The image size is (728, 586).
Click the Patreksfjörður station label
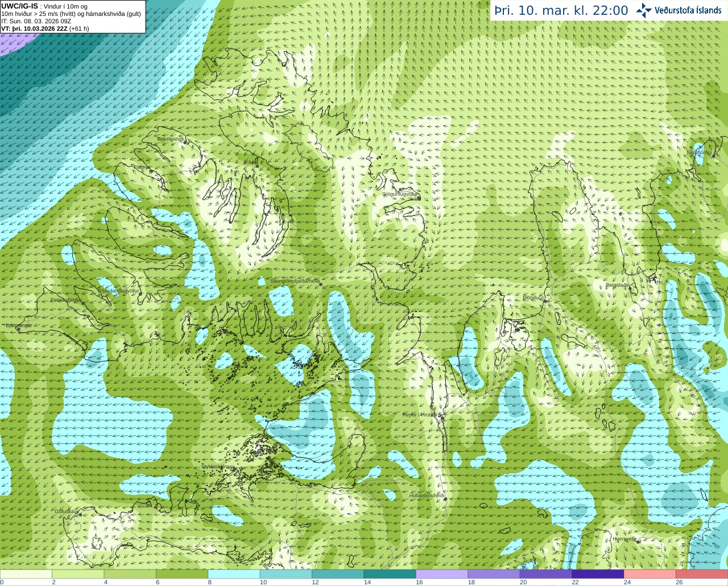click(x=66, y=299)
